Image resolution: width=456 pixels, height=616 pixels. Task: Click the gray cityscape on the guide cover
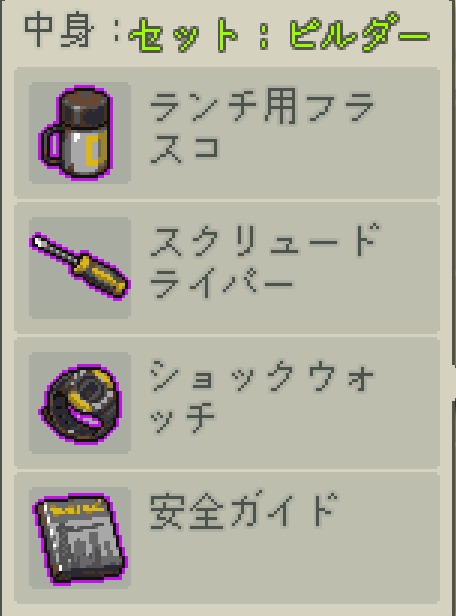pyautogui.click(x=82, y=547)
